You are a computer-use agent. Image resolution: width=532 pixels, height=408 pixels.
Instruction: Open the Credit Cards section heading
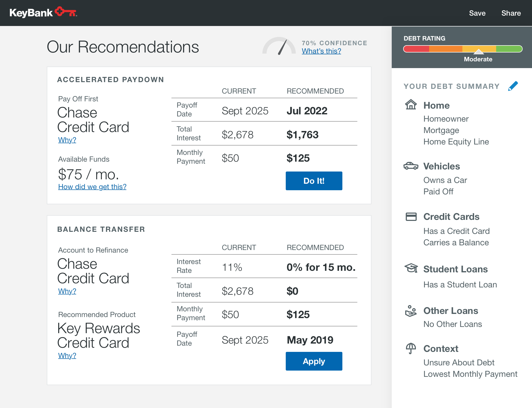[x=451, y=216]
